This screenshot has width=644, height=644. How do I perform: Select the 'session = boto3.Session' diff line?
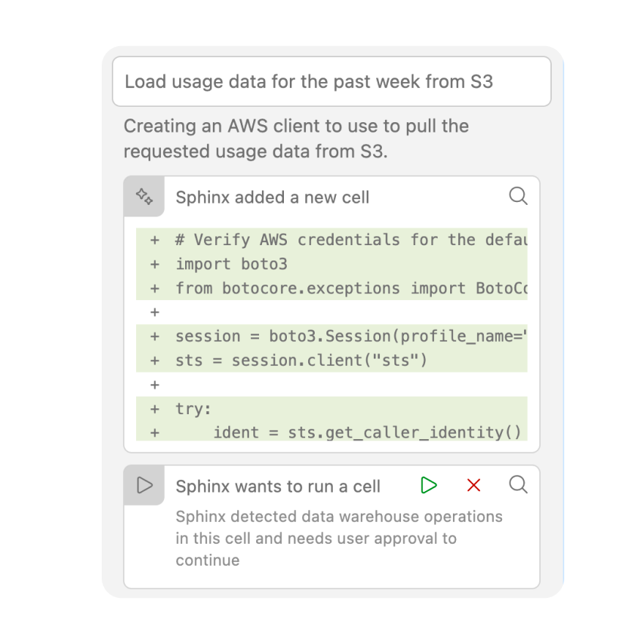[351, 337]
